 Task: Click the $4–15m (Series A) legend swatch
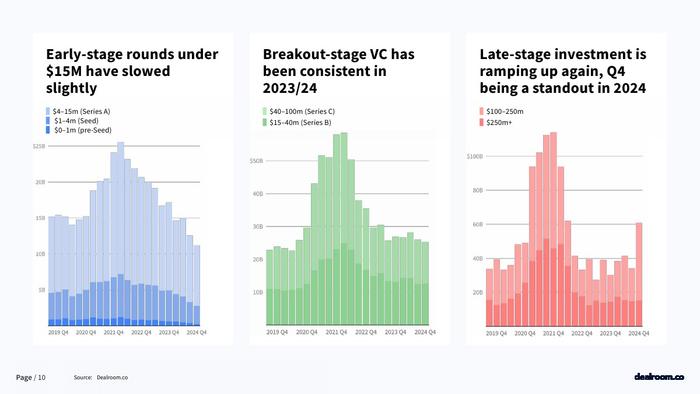[48, 112]
